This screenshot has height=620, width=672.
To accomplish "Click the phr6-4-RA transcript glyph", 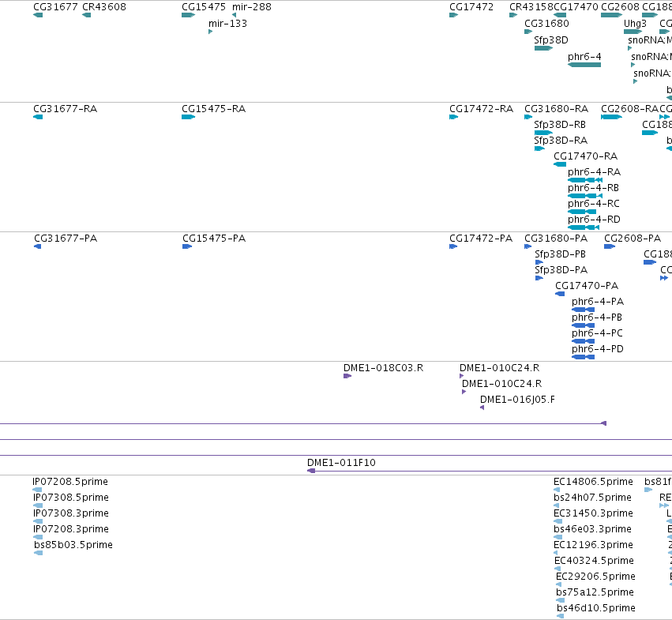I will (585, 180).
